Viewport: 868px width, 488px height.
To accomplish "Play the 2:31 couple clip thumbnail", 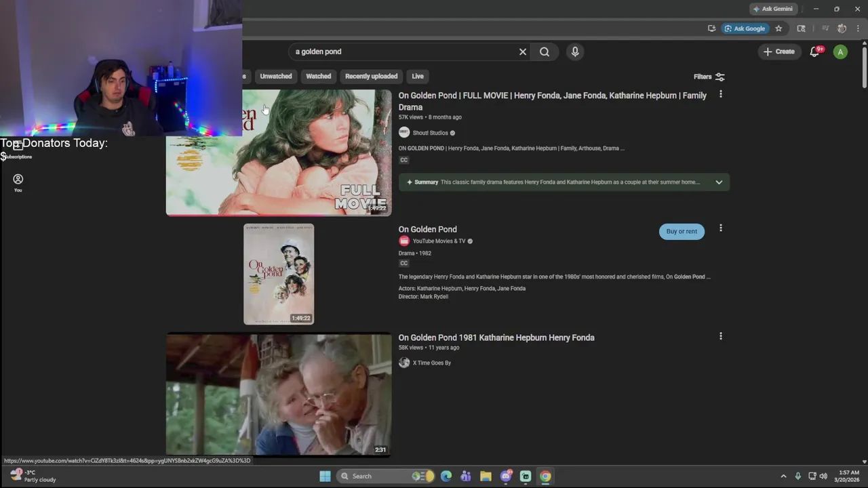I will pyautogui.click(x=279, y=394).
